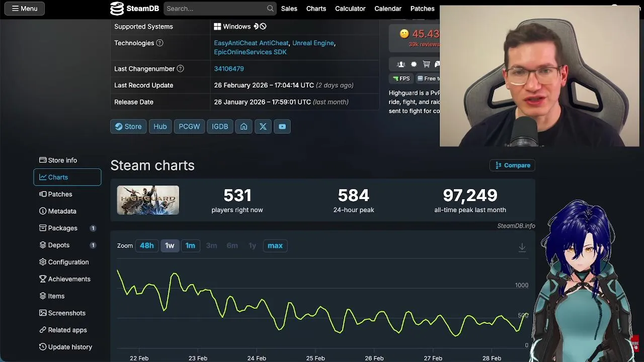
Task: Click the unsupported circle-slash icon
Action: pos(263,27)
